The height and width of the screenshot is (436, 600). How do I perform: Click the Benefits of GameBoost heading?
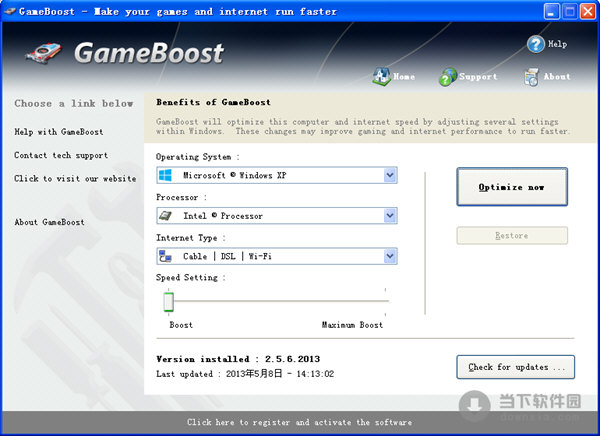(x=213, y=102)
